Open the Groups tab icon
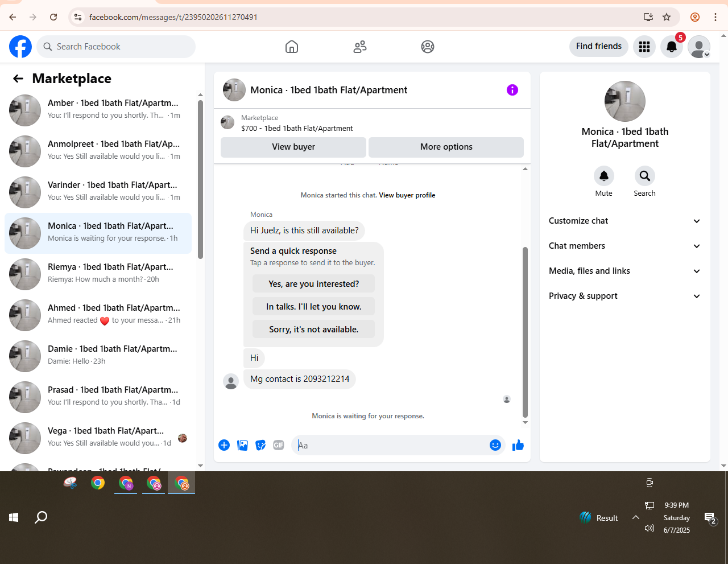 (x=428, y=47)
